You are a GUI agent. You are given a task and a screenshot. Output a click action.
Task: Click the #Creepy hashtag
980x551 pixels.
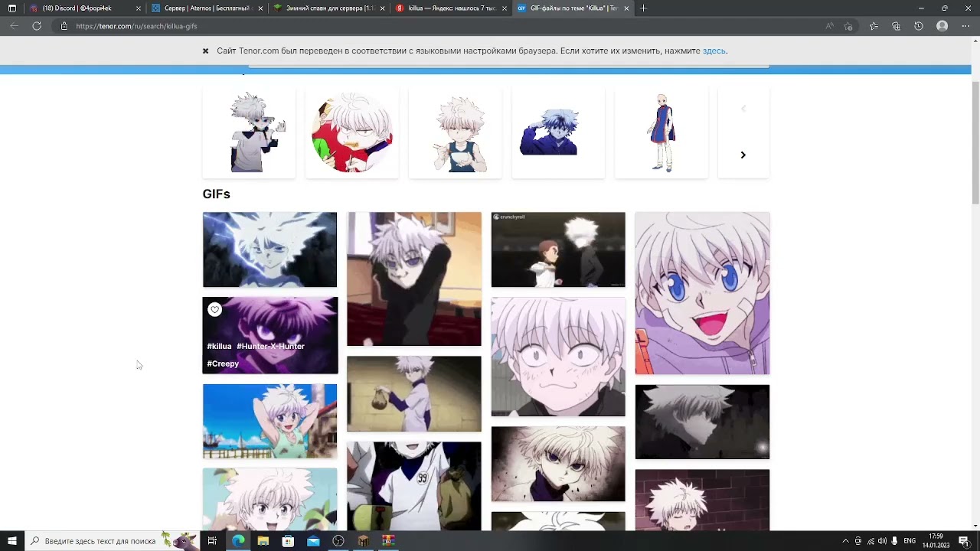click(x=223, y=364)
